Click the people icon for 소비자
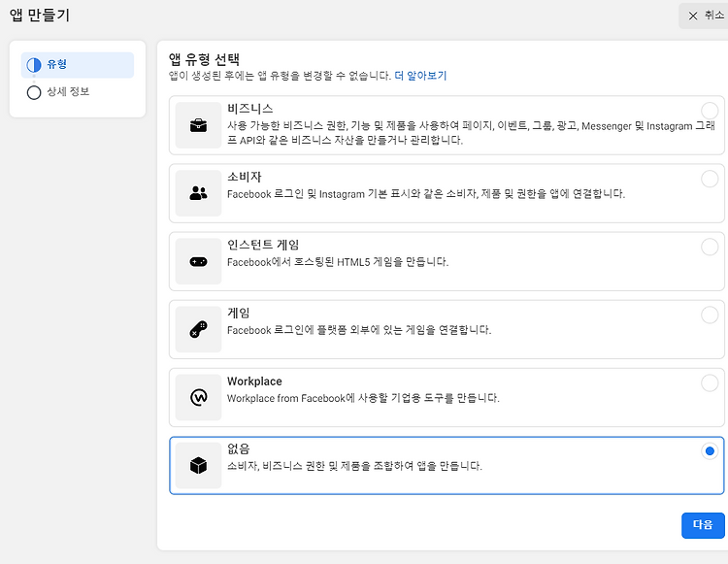This screenshot has width=728, height=564. coord(198,193)
